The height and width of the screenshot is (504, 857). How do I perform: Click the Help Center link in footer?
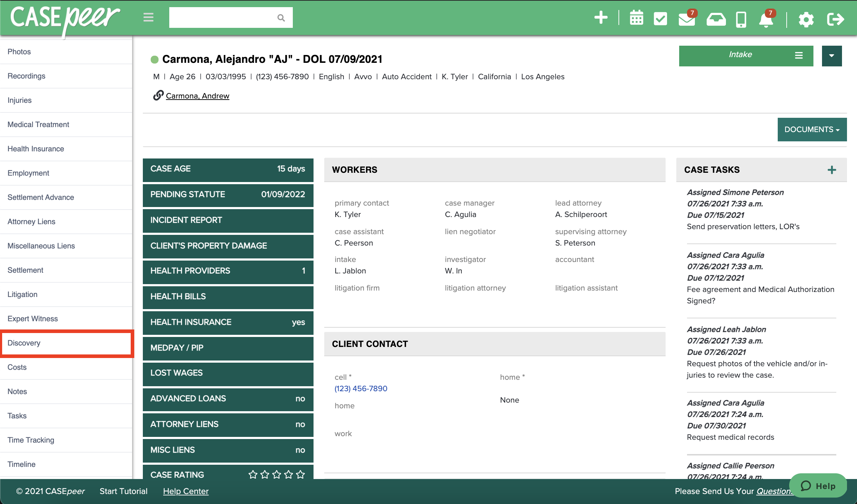[x=185, y=491]
